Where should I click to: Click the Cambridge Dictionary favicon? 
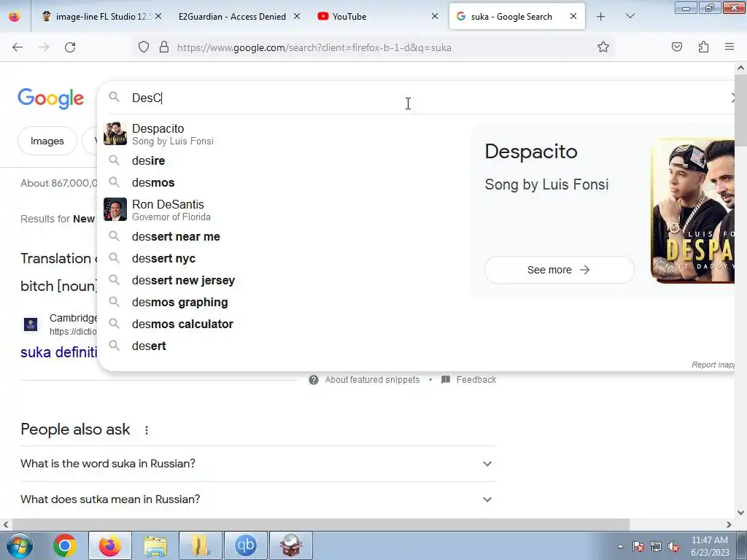pos(31,324)
